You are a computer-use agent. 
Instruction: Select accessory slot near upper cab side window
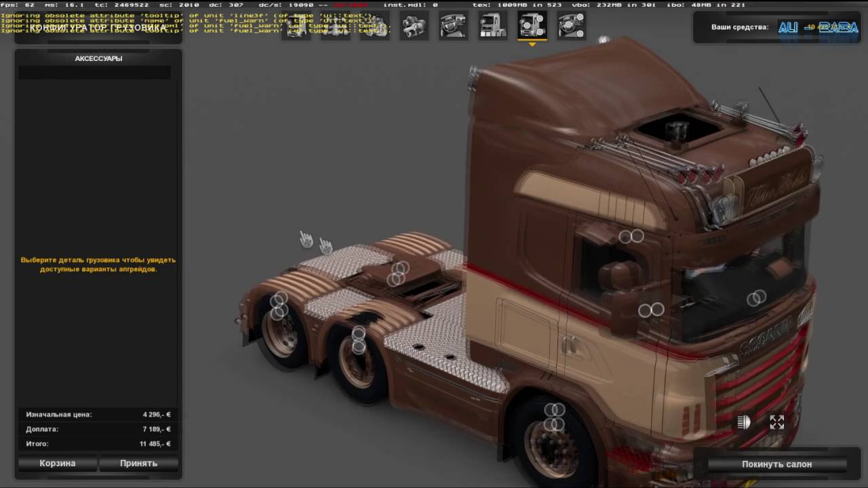pos(631,236)
